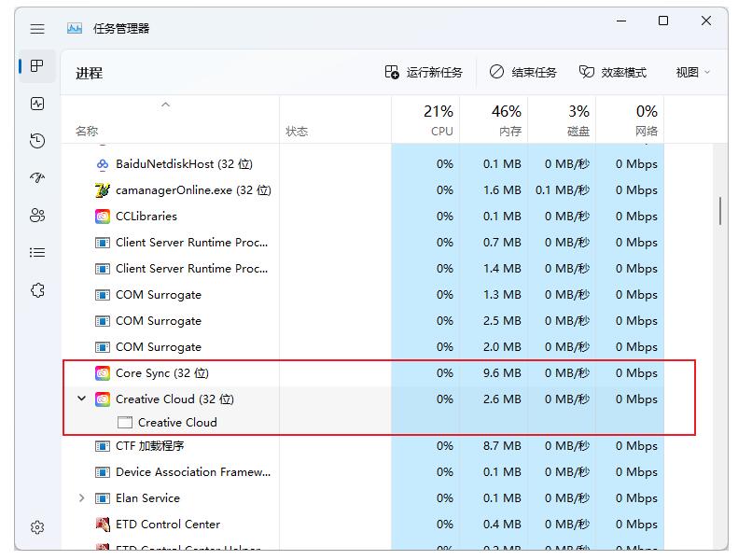Go to the Users page icon
This screenshot has width=738, height=560.
(x=37, y=216)
